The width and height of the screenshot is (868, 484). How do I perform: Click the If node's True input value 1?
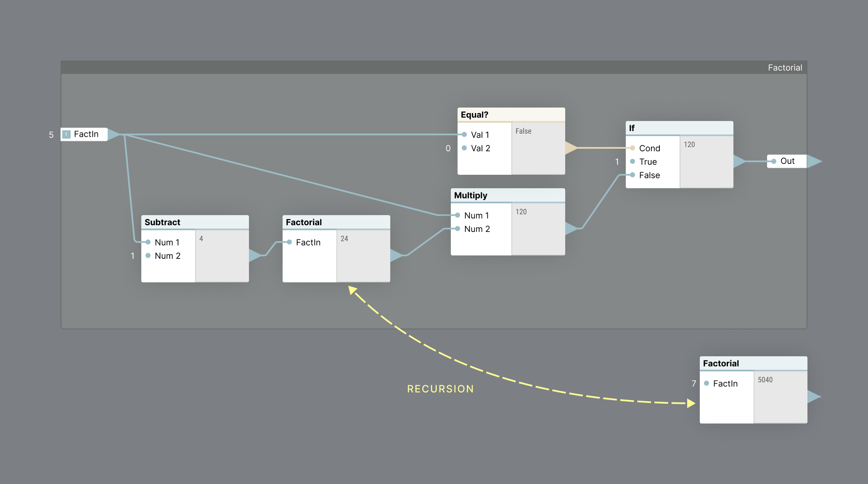pyautogui.click(x=617, y=162)
